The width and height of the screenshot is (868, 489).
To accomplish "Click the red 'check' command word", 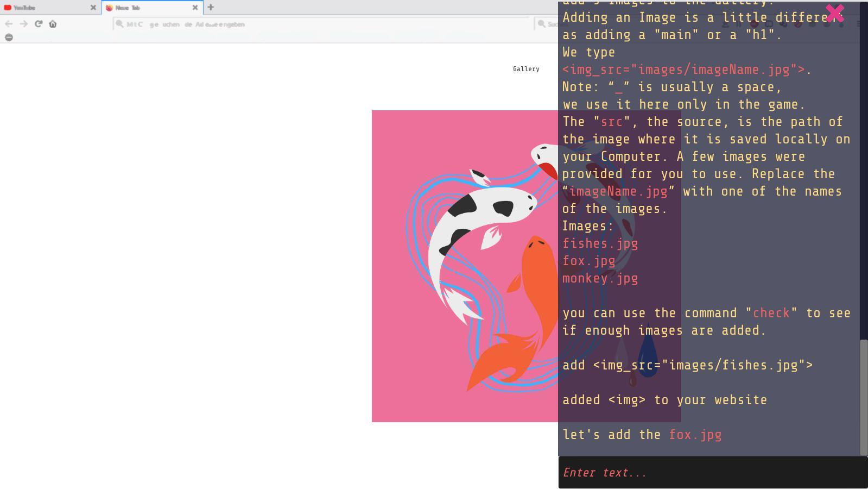I will tap(771, 313).
